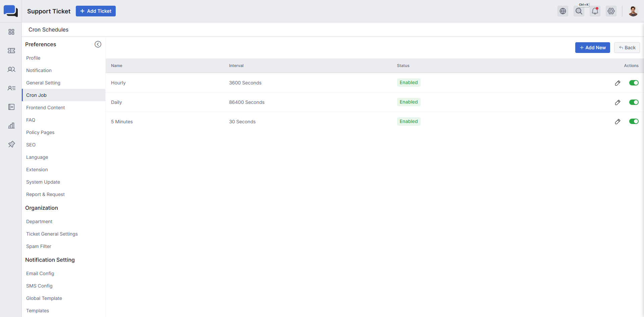Open the settings gear icon
Image resolution: width=644 pixels, height=317 pixels.
click(611, 11)
